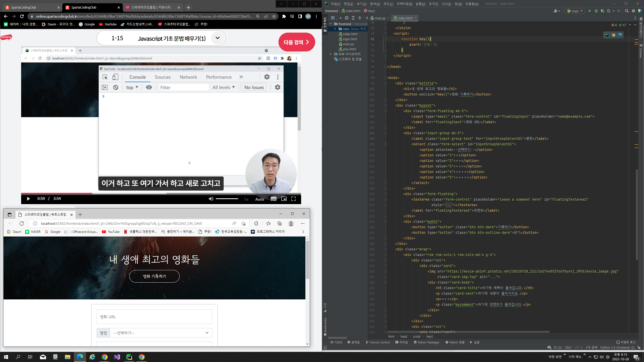This screenshot has height=362, width=644.
Task: Open the main run configuration dropdown
Action: click(575, 11)
